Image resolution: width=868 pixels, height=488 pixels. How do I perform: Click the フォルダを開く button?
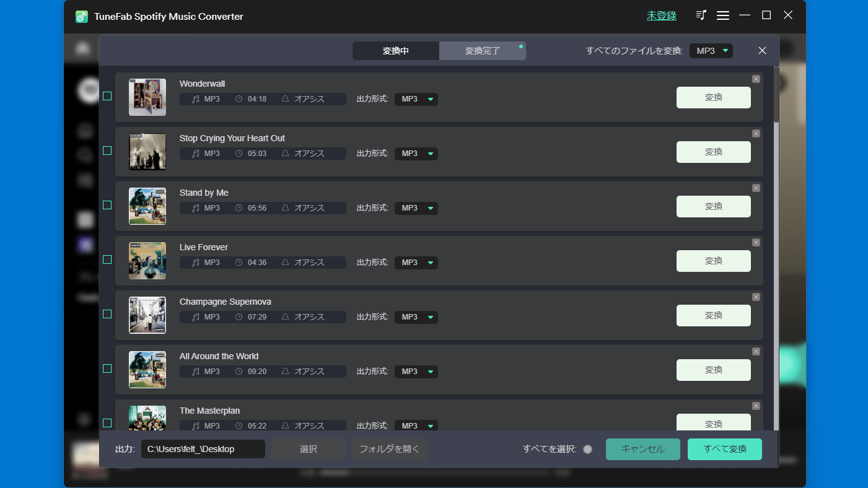click(x=390, y=449)
